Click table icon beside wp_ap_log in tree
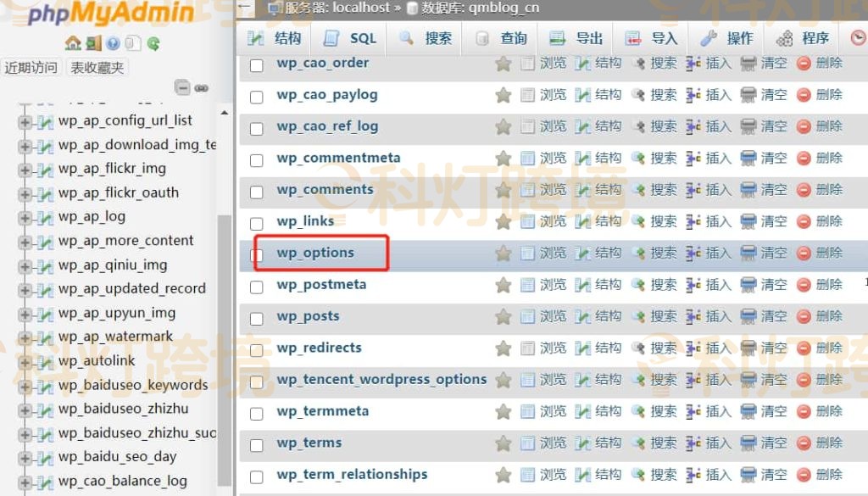The image size is (868, 496). (x=45, y=218)
